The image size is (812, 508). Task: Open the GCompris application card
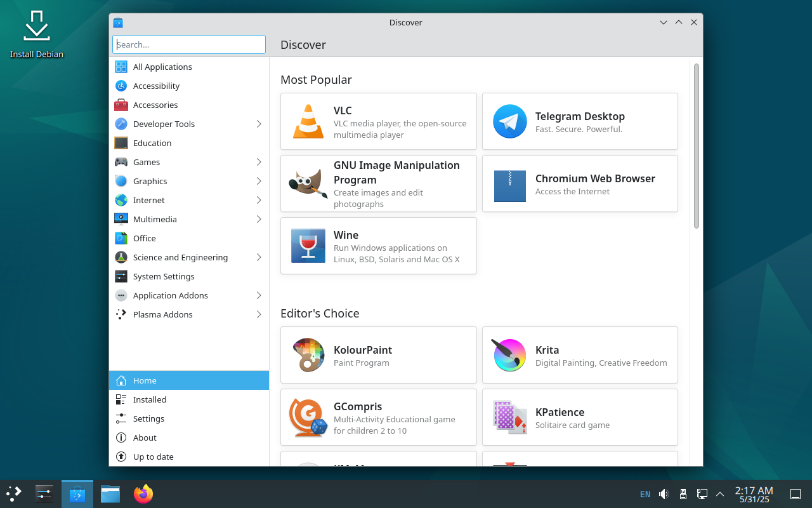pos(379,417)
